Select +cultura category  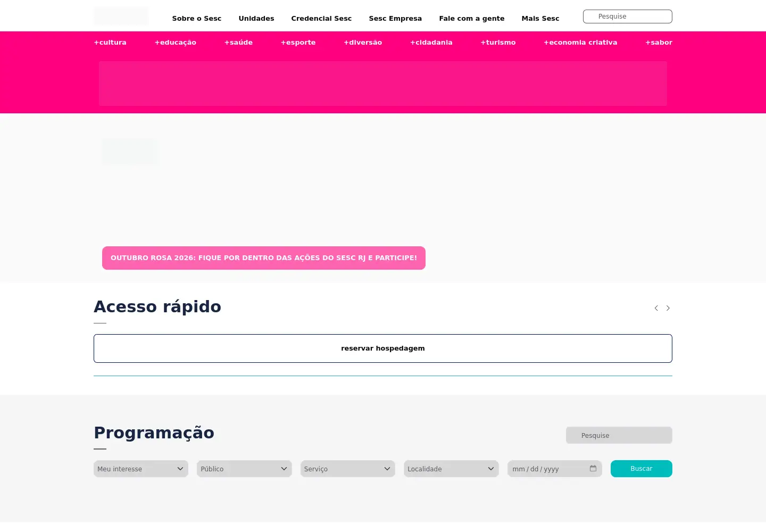[x=110, y=43]
